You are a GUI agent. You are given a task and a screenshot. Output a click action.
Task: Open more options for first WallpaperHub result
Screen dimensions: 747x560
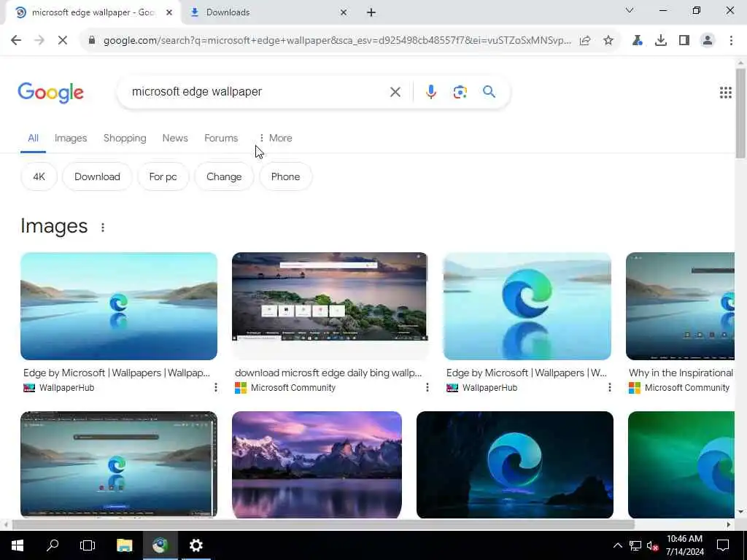coord(216,388)
